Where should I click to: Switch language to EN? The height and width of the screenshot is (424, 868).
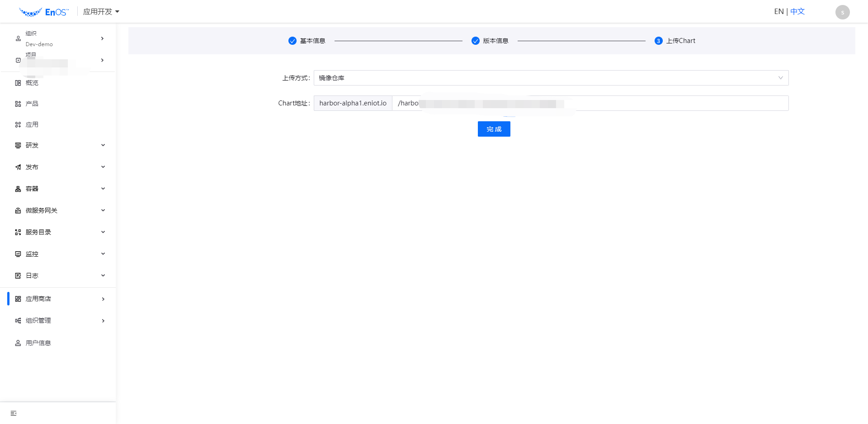click(778, 11)
